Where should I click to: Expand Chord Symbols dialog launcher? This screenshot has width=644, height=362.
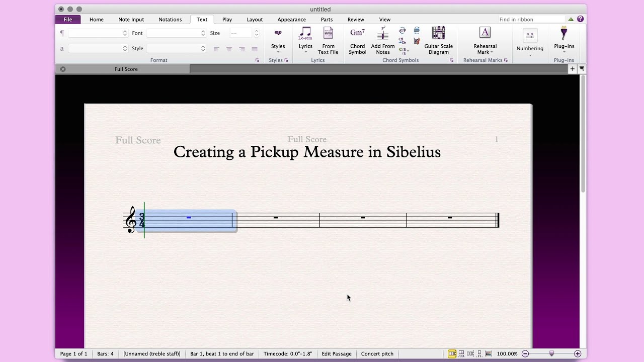[451, 60]
